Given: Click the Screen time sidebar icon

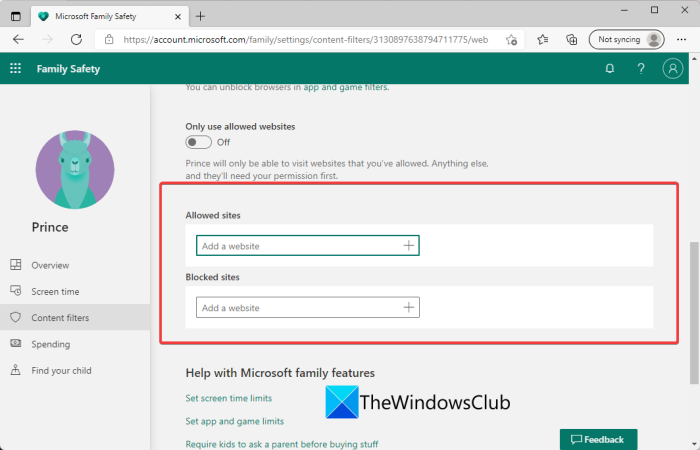Looking at the screenshot, I should pyautogui.click(x=16, y=291).
